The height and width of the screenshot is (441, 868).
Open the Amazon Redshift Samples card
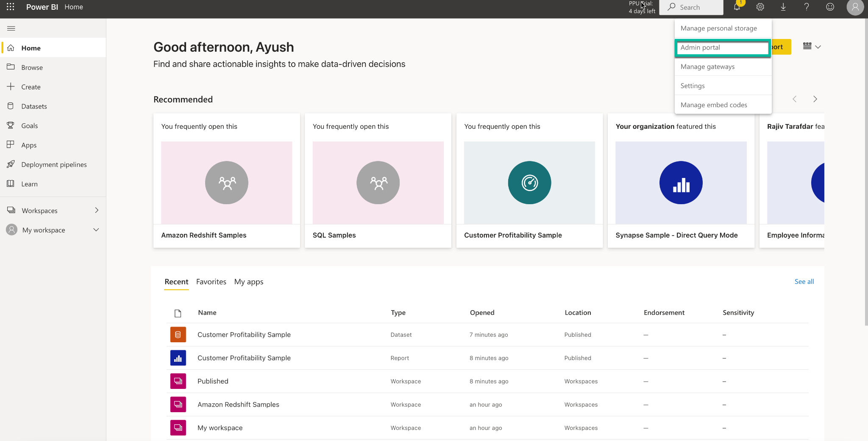pyautogui.click(x=227, y=180)
